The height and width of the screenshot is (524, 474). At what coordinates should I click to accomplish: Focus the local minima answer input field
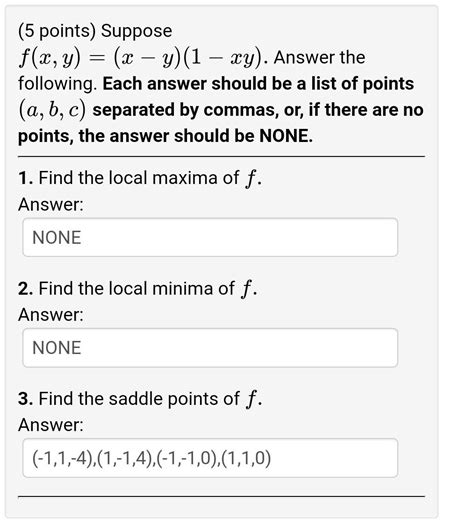(210, 348)
